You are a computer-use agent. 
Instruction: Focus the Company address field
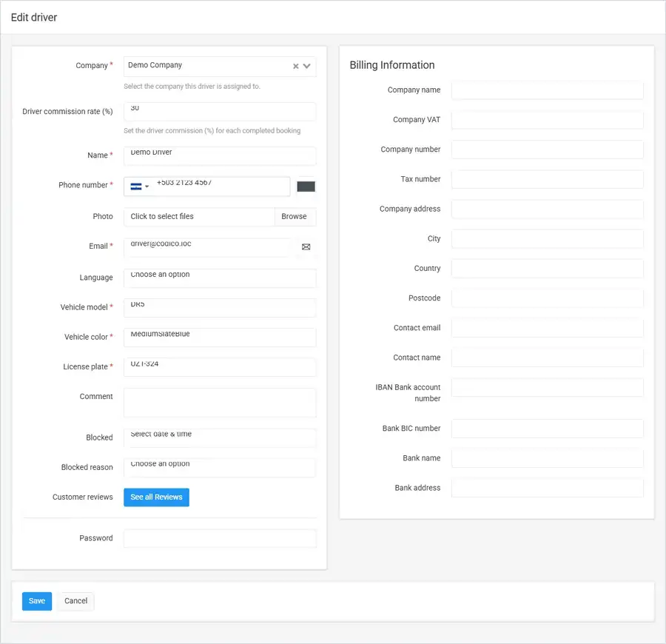(x=547, y=209)
